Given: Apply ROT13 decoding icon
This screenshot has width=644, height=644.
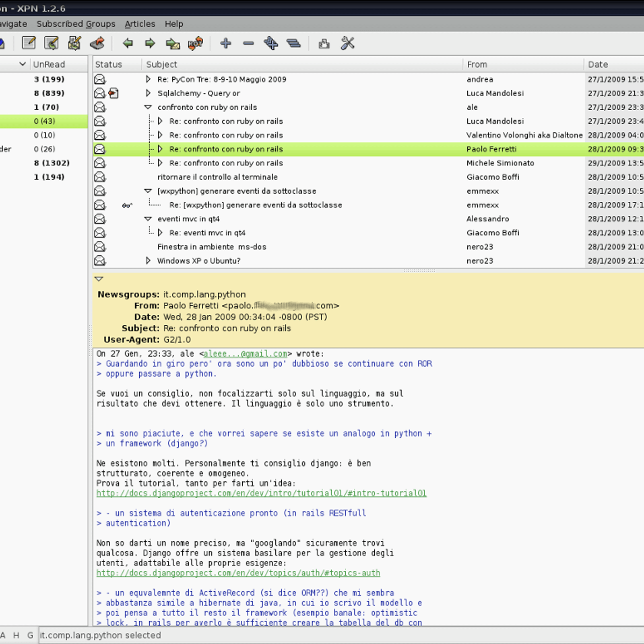Looking at the screenshot, I should (196, 43).
